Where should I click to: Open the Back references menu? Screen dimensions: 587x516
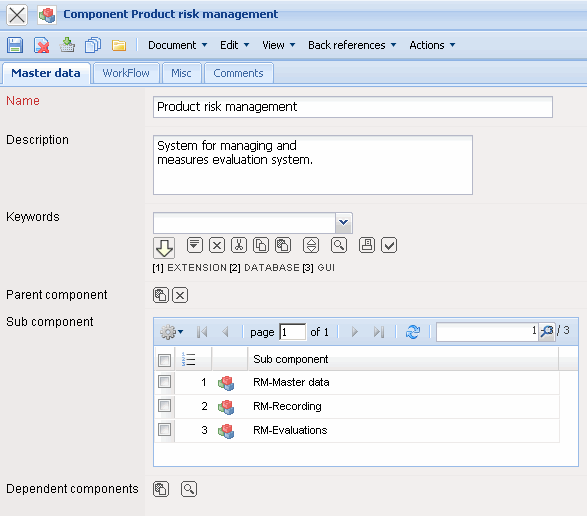(352, 45)
